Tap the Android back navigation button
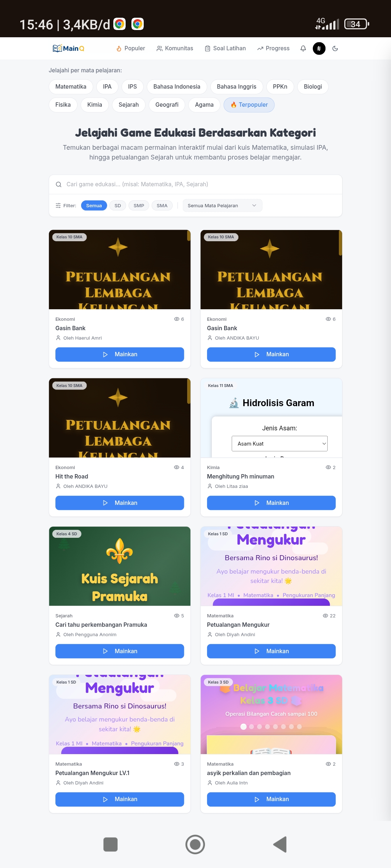391x868 pixels. [x=280, y=844]
